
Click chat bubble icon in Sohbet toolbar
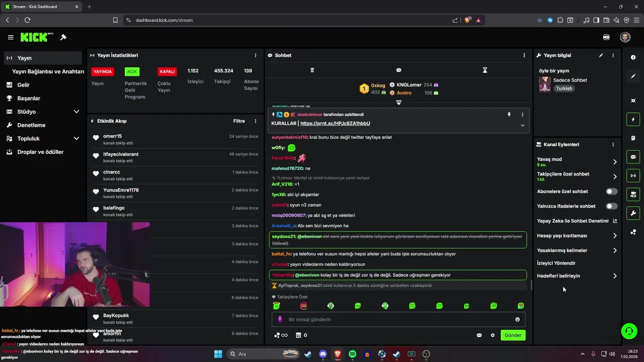pyautogui.click(x=398, y=70)
